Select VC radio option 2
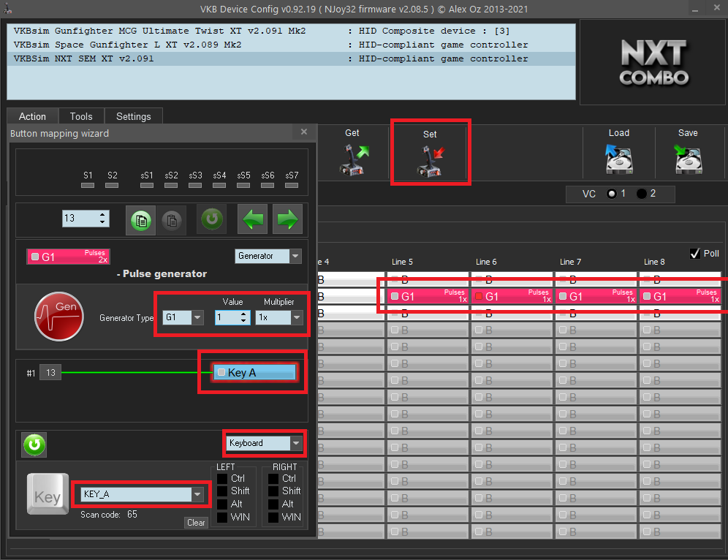 (642, 194)
